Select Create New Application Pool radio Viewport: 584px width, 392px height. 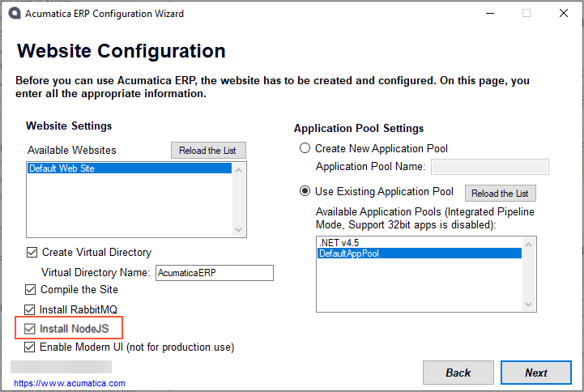pos(305,148)
